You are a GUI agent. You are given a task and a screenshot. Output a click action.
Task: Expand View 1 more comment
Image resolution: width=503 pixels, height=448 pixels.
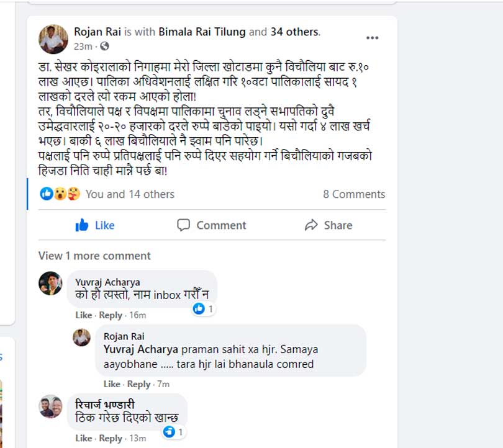tap(94, 256)
